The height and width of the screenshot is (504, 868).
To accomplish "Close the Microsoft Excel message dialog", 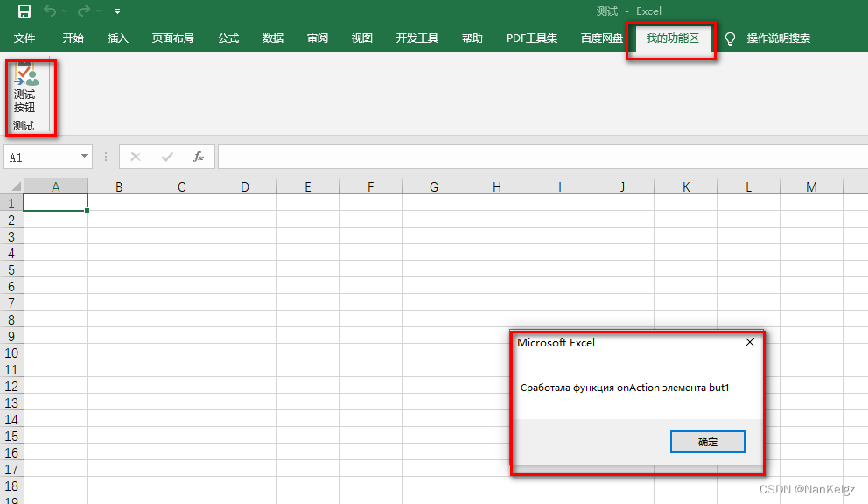I will [750, 343].
